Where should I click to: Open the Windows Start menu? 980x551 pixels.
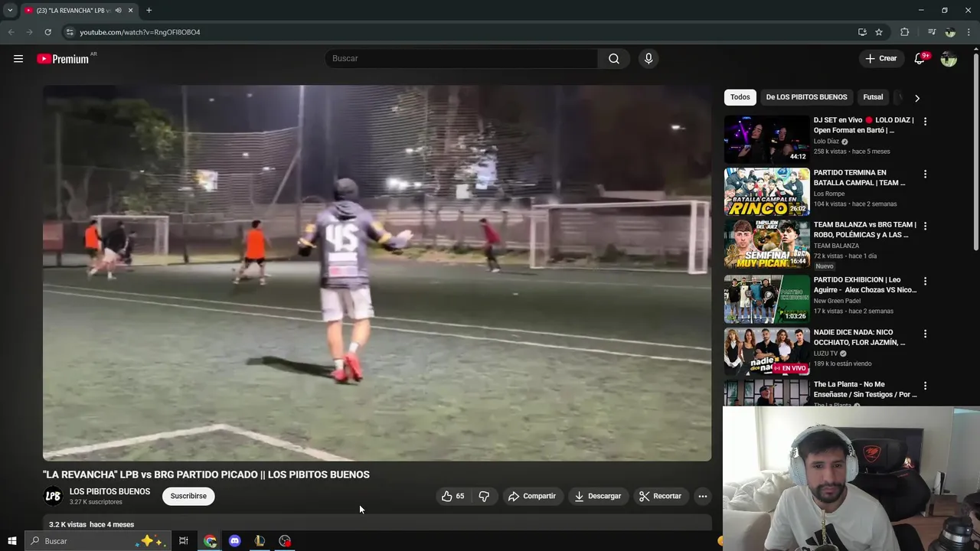coord(11,541)
